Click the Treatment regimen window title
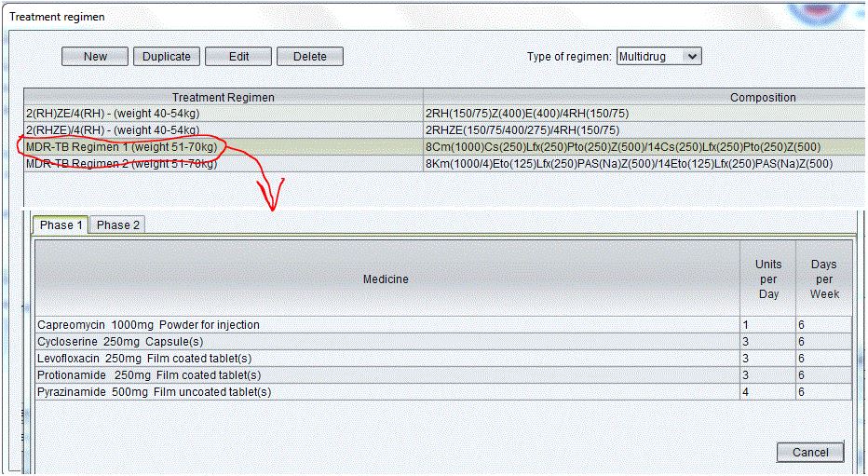Screen dimensions: 868x476 click(58, 17)
